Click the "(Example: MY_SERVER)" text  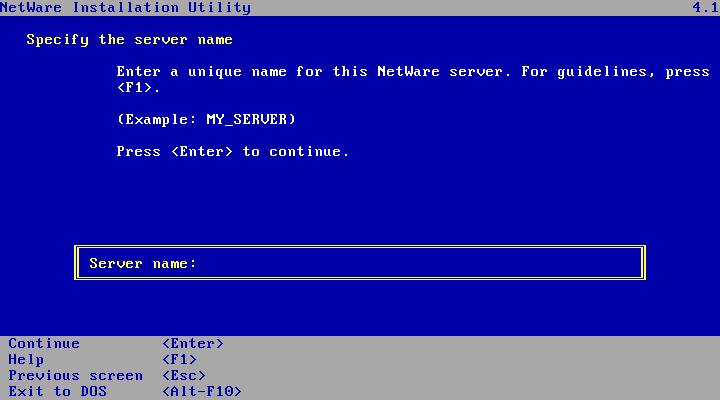pos(206,119)
